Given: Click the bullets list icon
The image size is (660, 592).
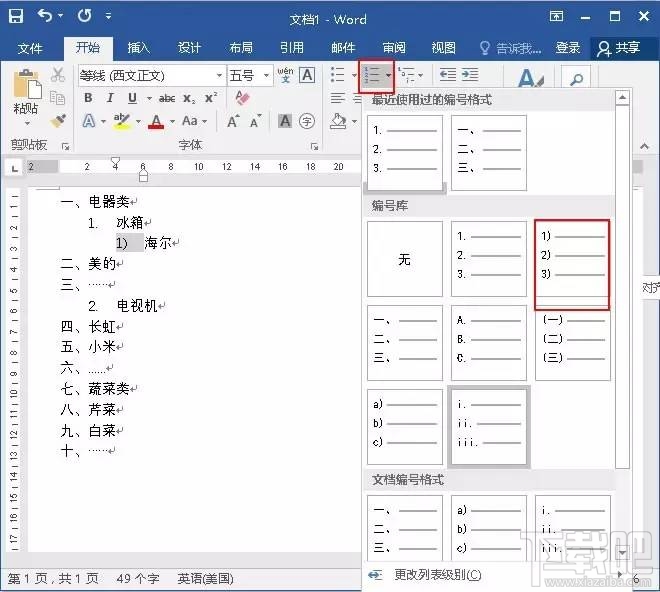Looking at the screenshot, I should point(337,75).
